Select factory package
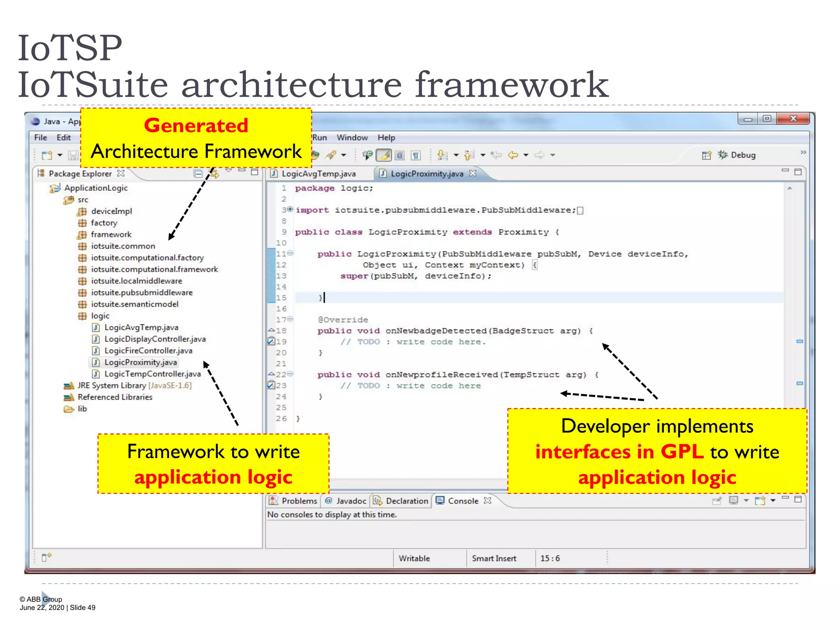The image size is (840, 630). [98, 223]
